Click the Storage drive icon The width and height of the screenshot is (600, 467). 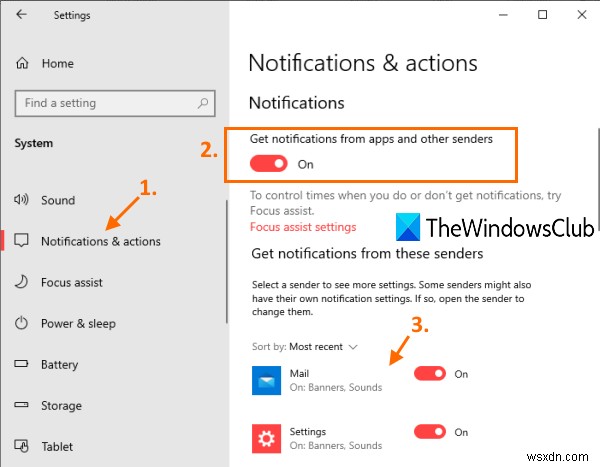pos(21,404)
